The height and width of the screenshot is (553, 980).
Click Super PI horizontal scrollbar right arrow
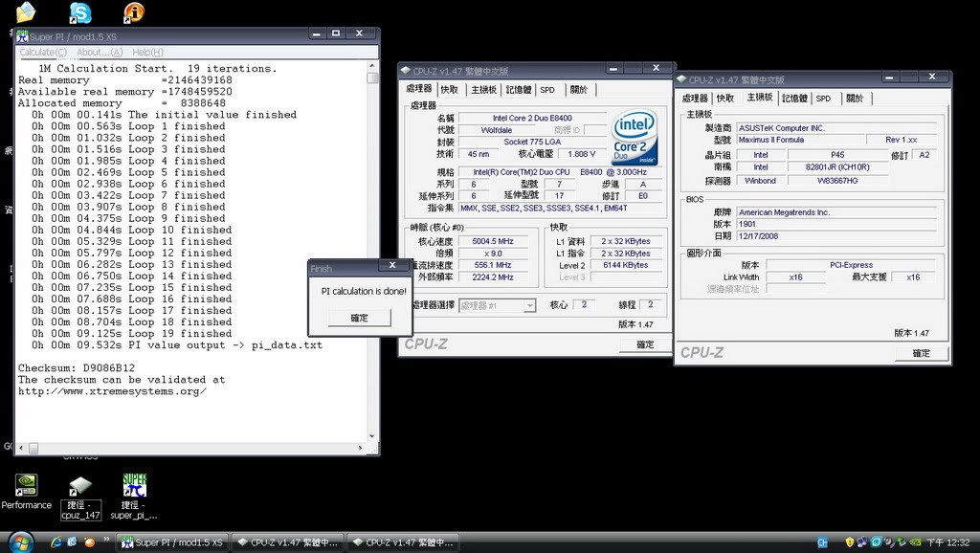pos(361,448)
